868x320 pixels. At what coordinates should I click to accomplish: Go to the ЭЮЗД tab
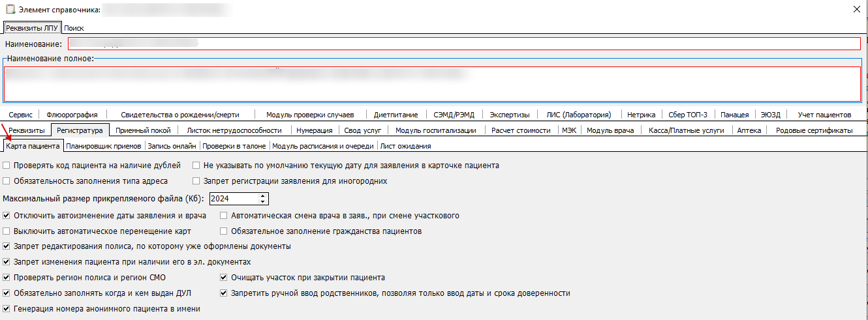pos(770,115)
